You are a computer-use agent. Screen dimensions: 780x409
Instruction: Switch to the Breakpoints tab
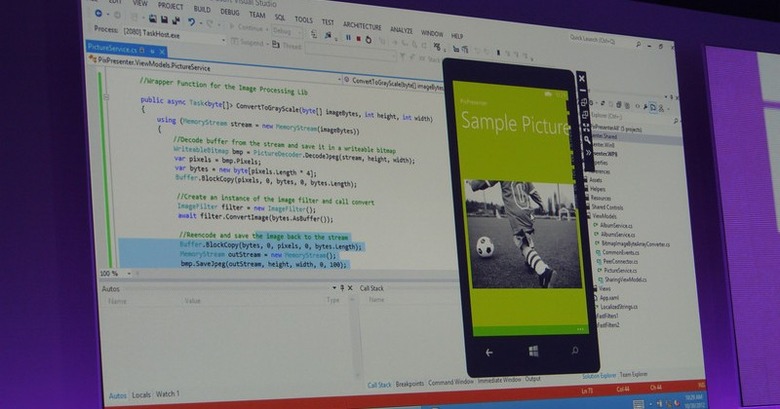click(410, 383)
